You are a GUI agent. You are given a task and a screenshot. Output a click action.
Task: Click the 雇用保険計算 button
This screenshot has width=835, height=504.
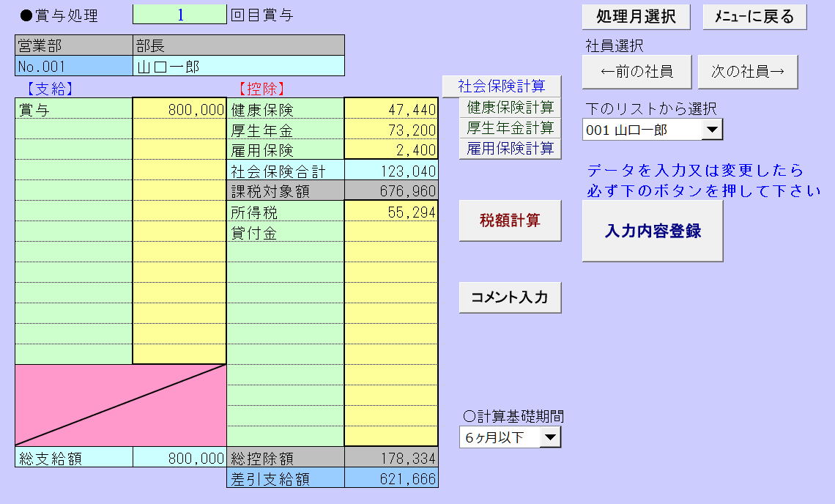[x=510, y=149]
